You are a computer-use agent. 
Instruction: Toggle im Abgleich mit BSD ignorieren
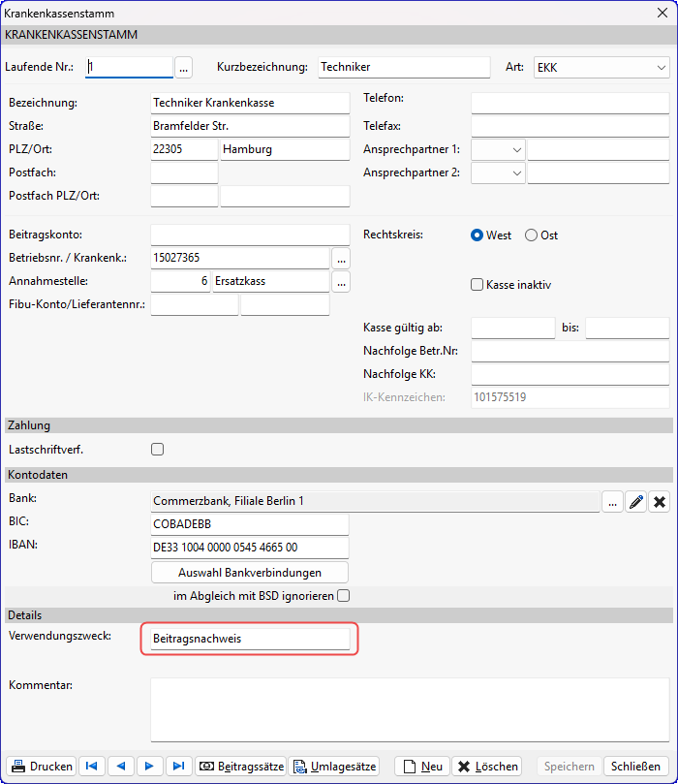tap(343, 595)
